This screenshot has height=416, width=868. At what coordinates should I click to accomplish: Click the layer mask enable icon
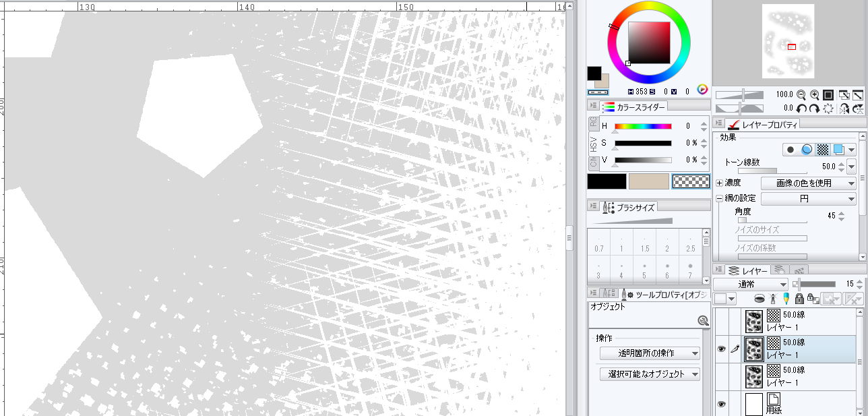(830, 298)
